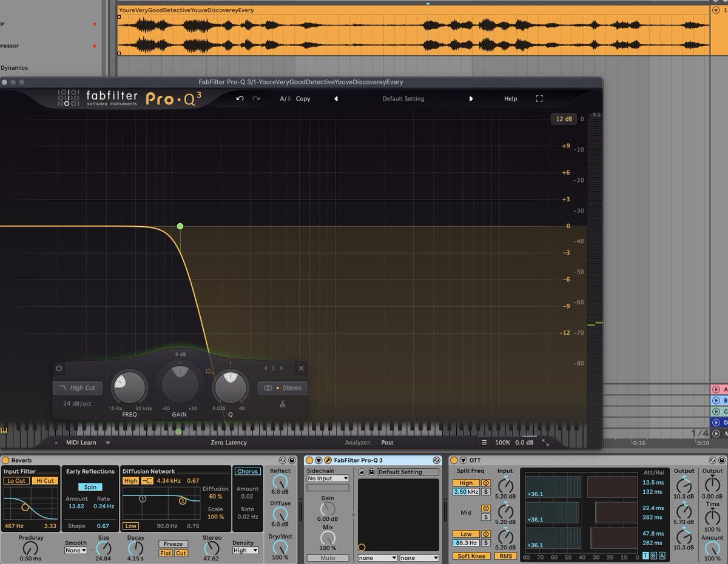Image resolution: width=728 pixels, height=564 pixels.
Task: Go to the next preset arrow
Action: click(471, 99)
